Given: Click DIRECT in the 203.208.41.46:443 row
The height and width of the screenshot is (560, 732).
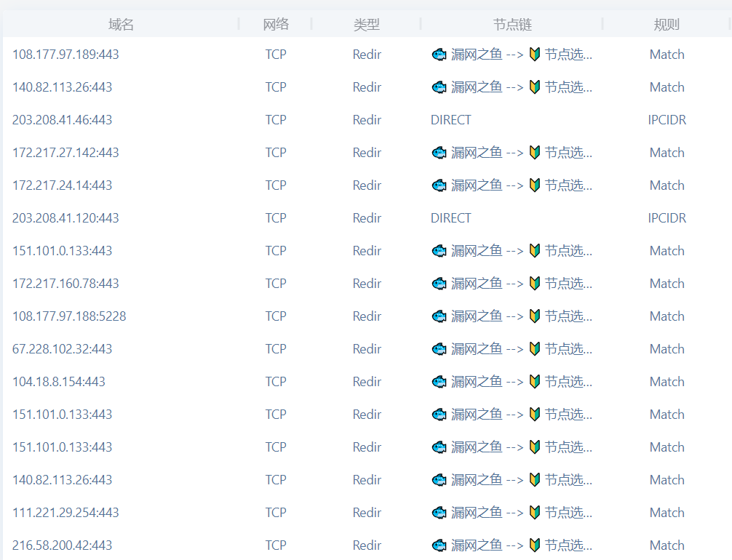Looking at the screenshot, I should [451, 120].
